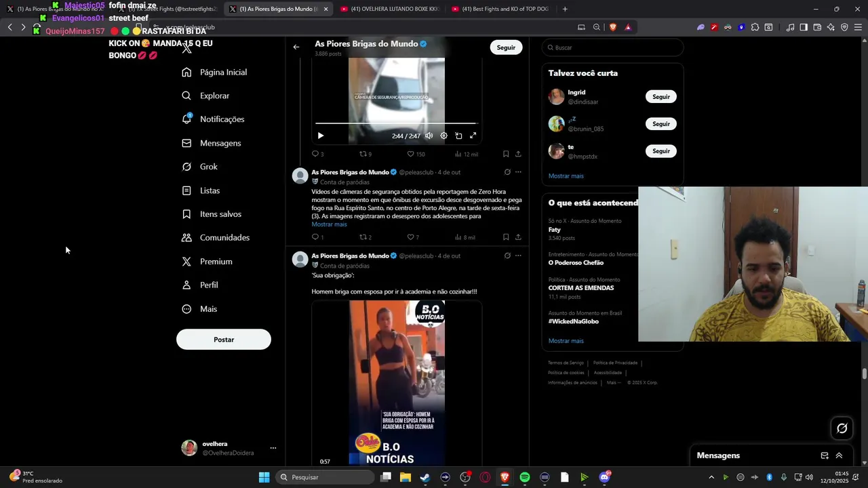This screenshot has width=868, height=488.
Task: Follow the suggested user @hmpstdx
Action: click(661, 151)
